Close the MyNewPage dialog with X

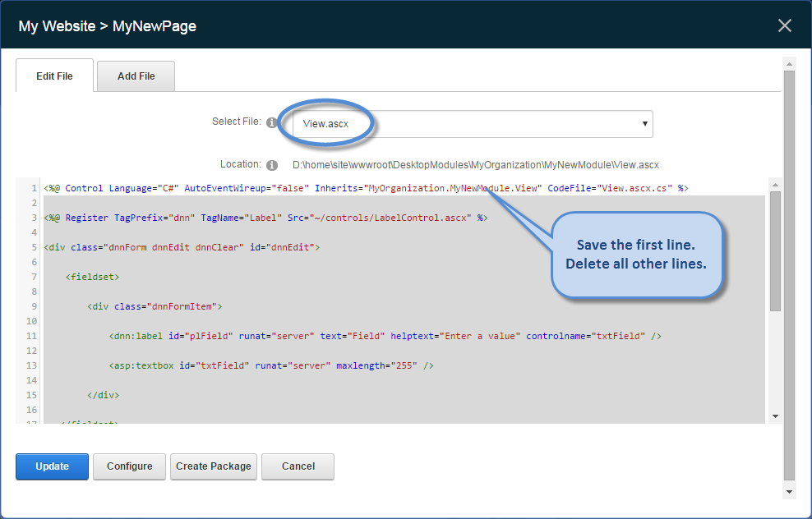(x=785, y=25)
